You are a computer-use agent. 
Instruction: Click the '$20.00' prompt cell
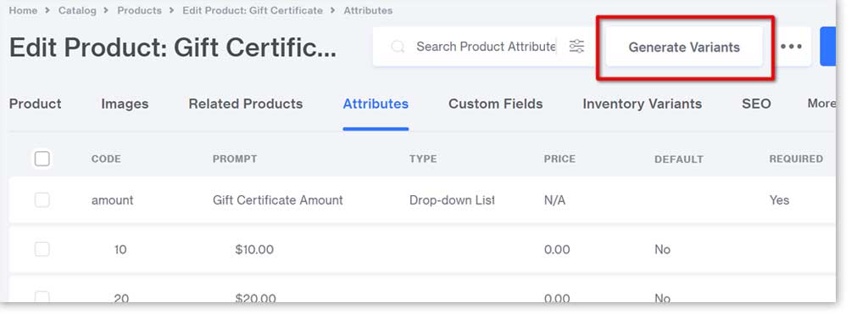pyautogui.click(x=255, y=298)
